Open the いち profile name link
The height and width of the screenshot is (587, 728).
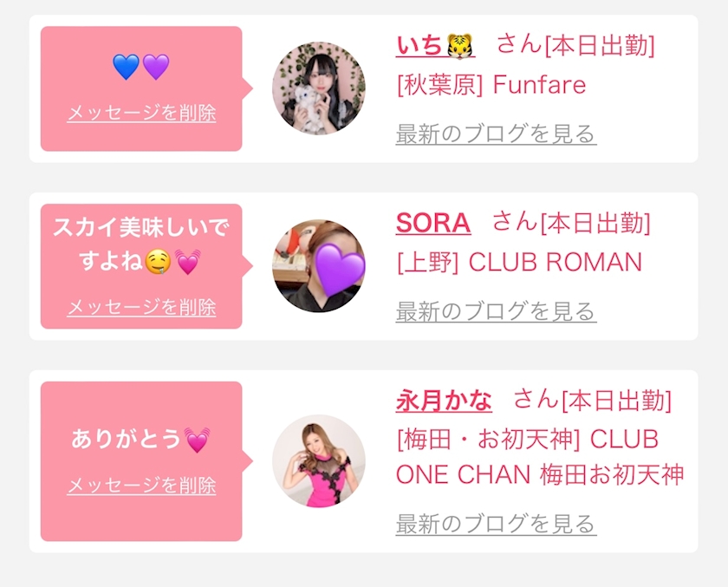point(419,45)
